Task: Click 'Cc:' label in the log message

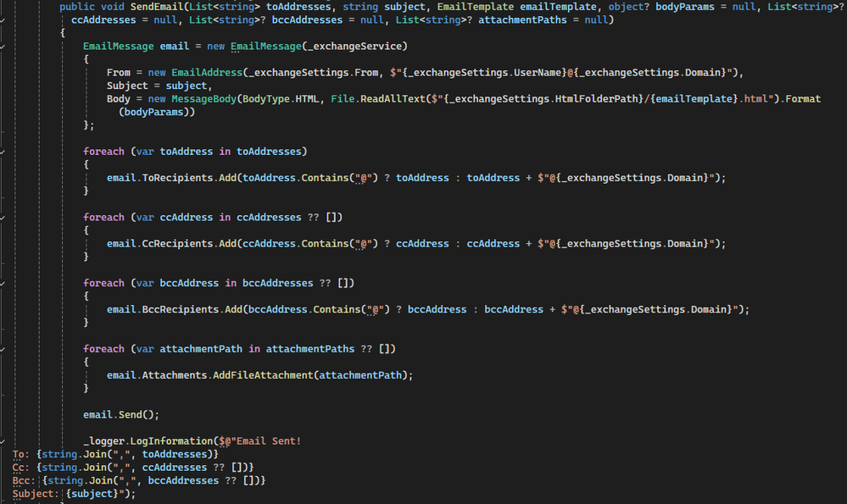Action: pyautogui.click(x=21, y=468)
